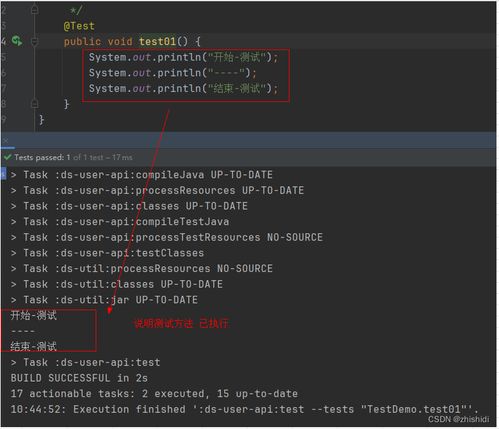Collapse the comment block fold marker near @Test
499x429 pixels.
(34, 10)
